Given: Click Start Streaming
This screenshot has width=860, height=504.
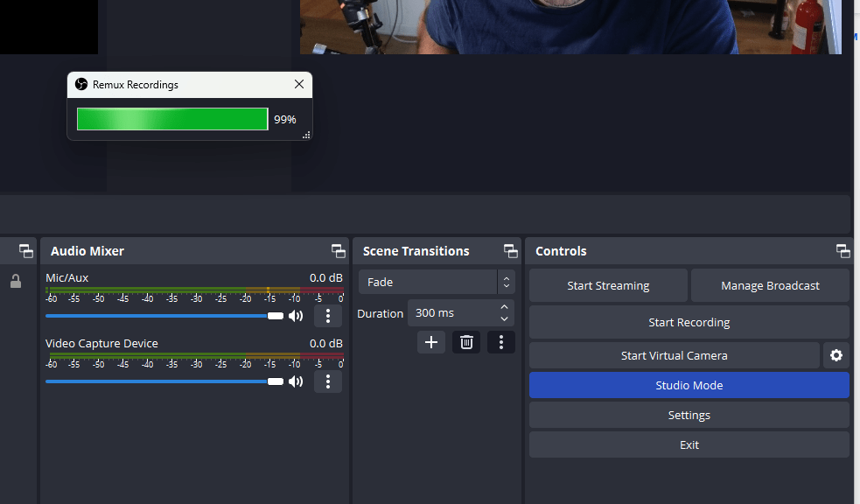Looking at the screenshot, I should click(608, 285).
